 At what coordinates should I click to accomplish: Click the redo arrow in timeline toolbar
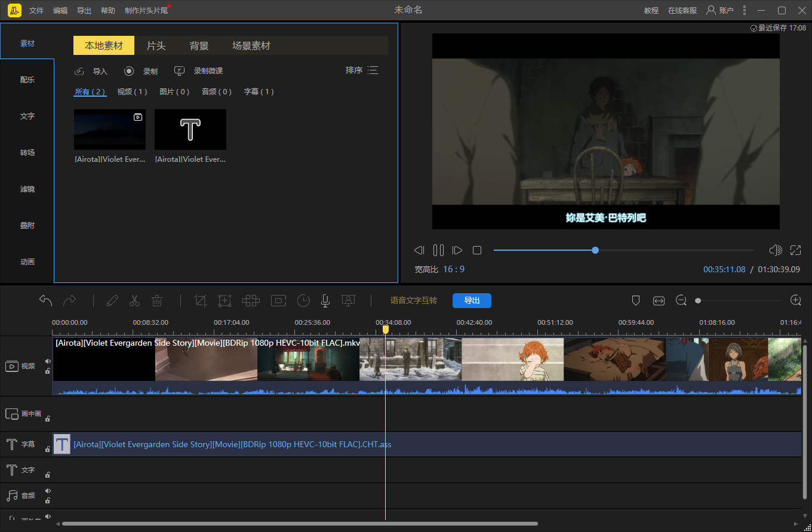[70, 300]
